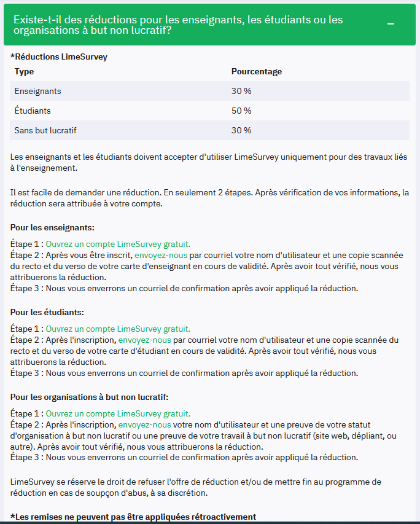The image size is (420, 524).
Task: Open the free account link under Pour les étudiants
Action: [118, 329]
